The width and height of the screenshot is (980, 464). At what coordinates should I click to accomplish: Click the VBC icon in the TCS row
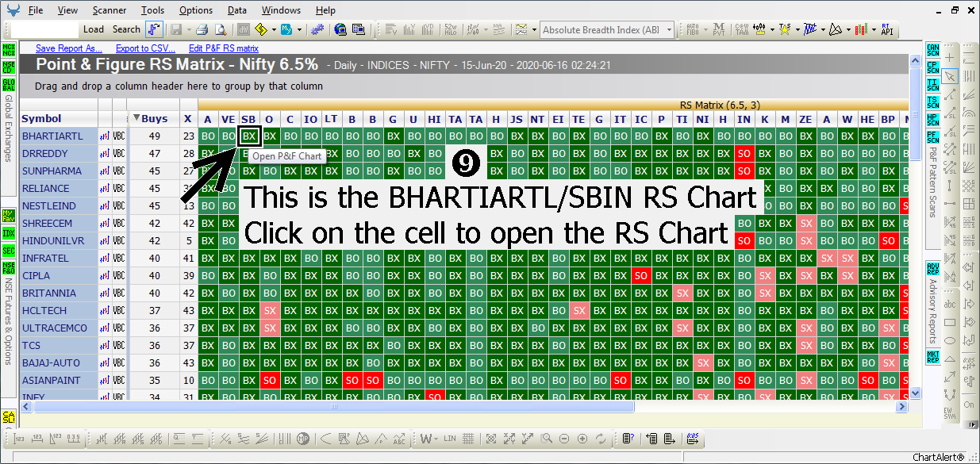(x=119, y=346)
